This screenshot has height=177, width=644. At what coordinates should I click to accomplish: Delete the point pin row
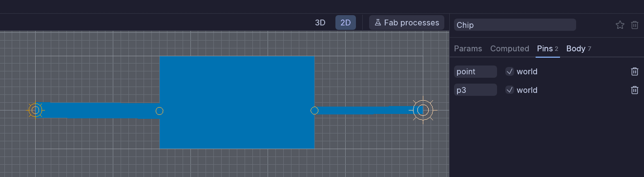coord(635,71)
